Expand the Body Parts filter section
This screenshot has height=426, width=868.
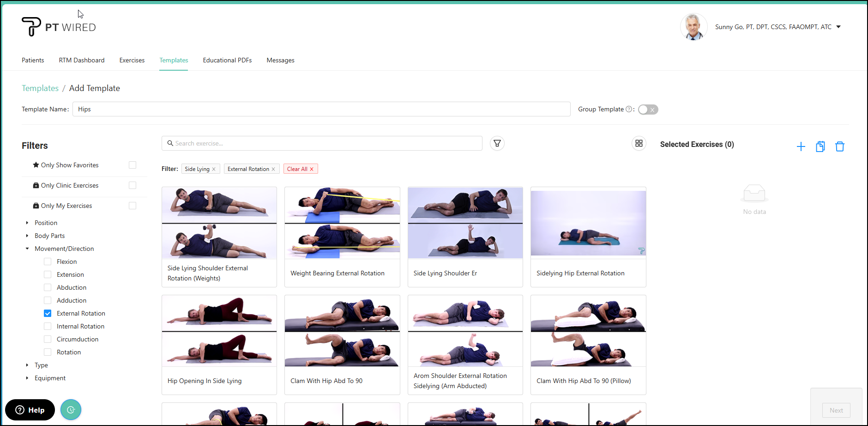click(x=27, y=236)
